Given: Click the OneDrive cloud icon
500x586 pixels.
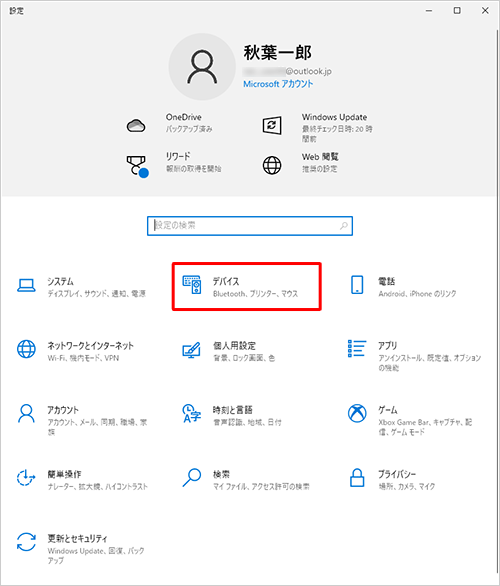Looking at the screenshot, I should (136, 126).
